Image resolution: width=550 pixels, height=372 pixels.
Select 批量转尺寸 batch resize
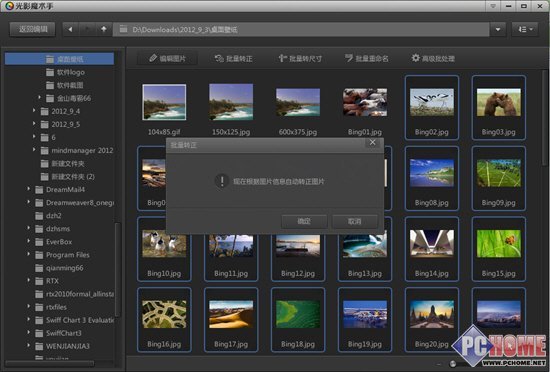click(300, 59)
